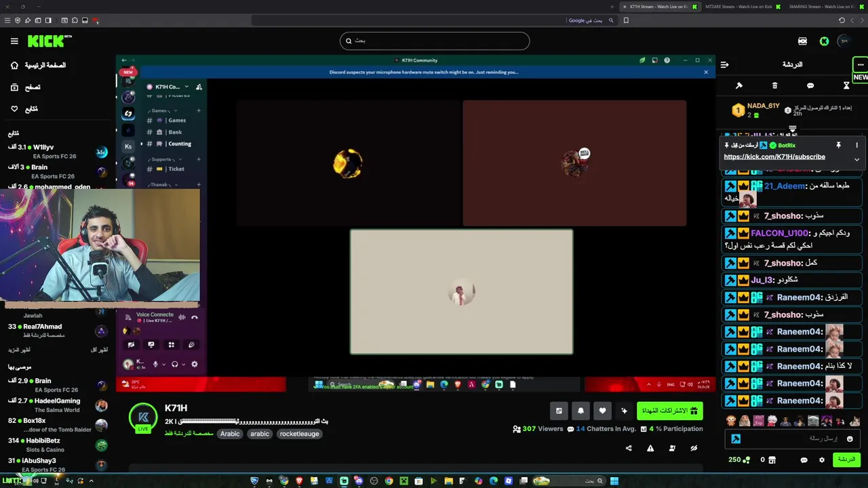Click the rocketleauge tag

[299, 434]
